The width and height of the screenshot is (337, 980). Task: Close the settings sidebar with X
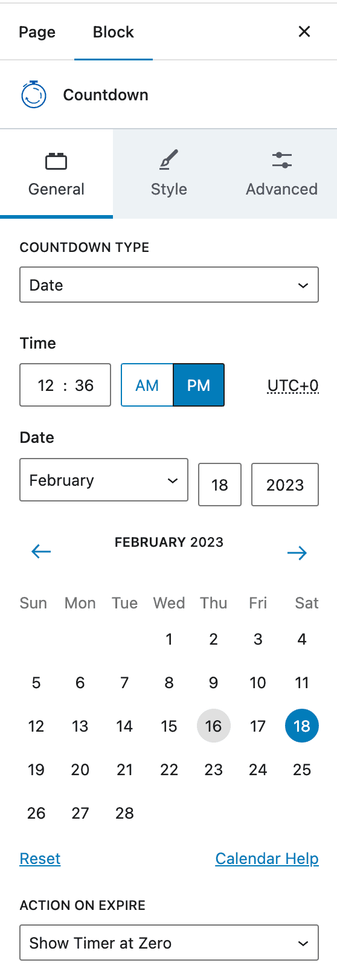tap(304, 31)
